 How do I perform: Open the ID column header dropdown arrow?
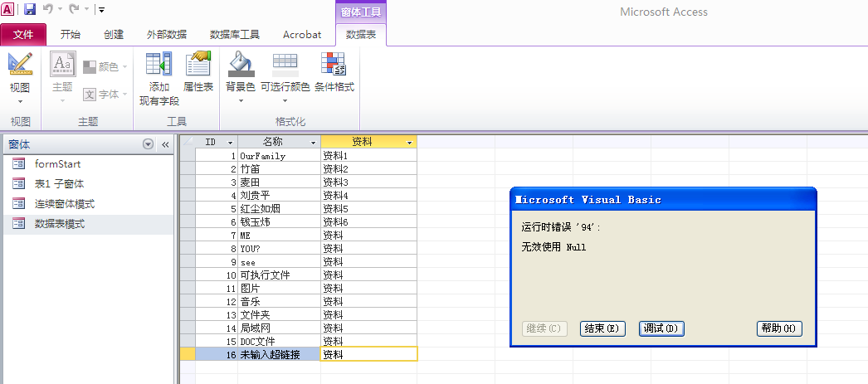tap(230, 143)
